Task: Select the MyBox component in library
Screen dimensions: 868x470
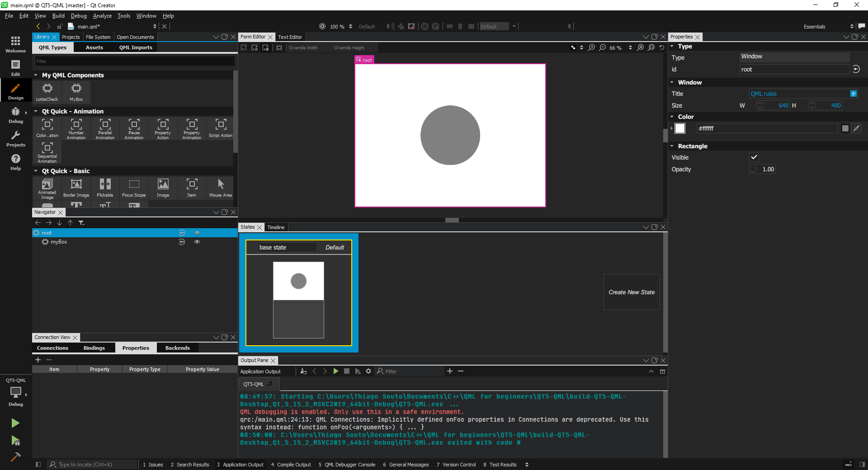Action: 76,92
